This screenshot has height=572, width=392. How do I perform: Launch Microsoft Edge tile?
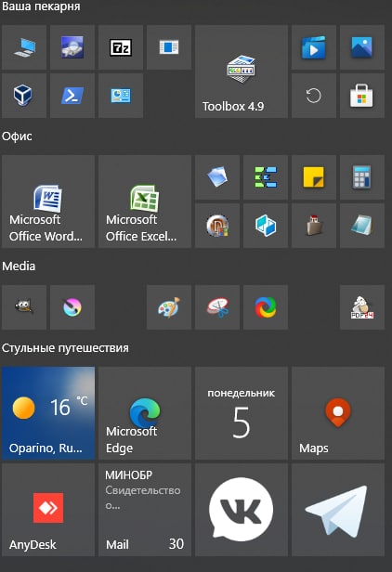click(145, 413)
